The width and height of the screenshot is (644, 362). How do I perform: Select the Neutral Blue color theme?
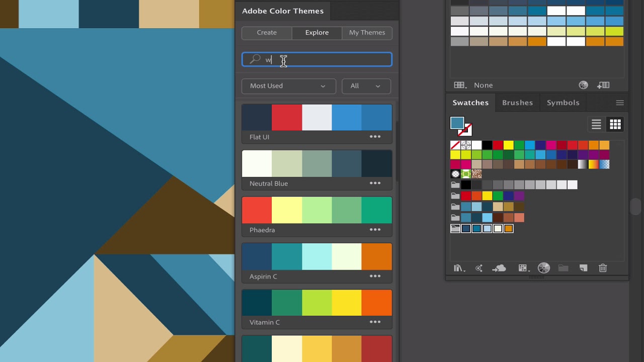[x=317, y=163]
